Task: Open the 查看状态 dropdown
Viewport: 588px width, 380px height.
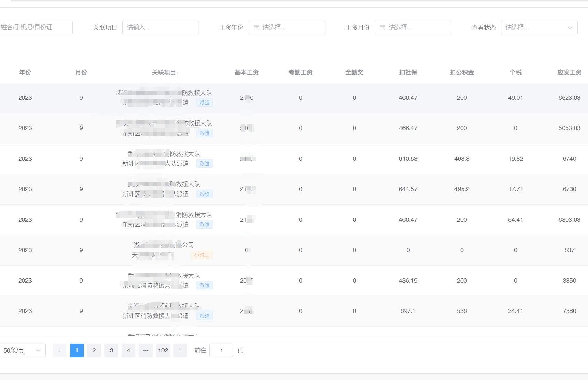Action: (x=539, y=28)
